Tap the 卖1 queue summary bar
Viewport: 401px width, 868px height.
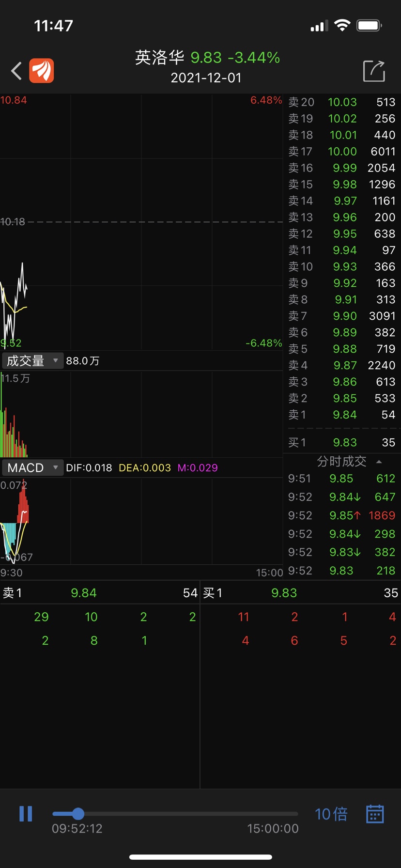pyautogui.click(x=100, y=593)
